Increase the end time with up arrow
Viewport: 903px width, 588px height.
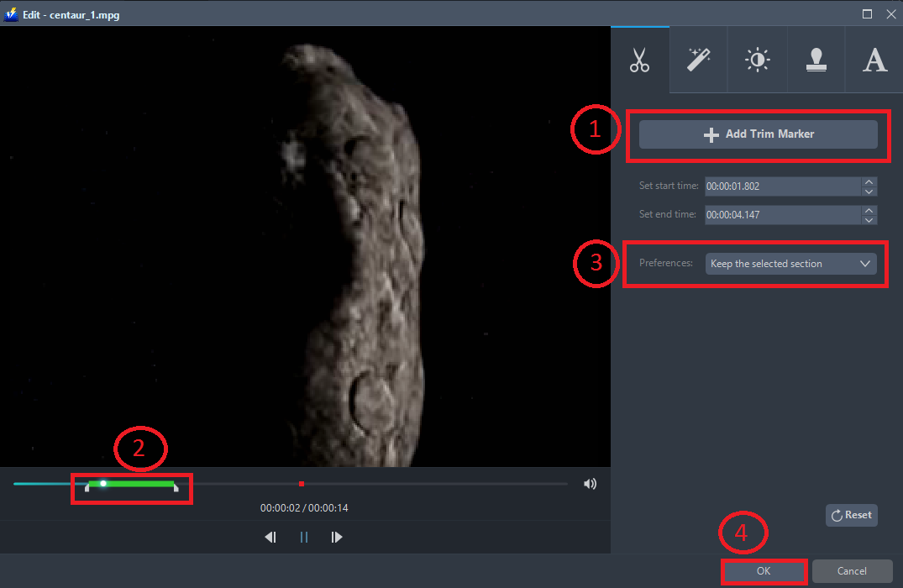coord(869,210)
